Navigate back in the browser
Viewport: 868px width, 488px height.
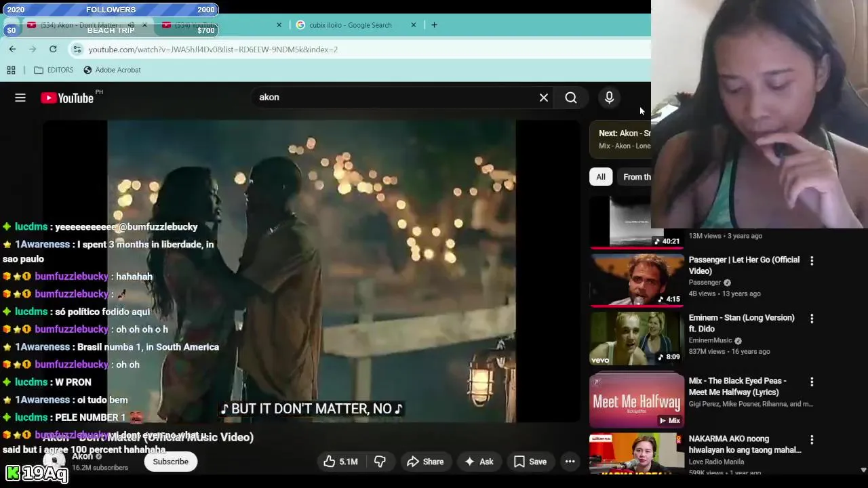[12, 49]
